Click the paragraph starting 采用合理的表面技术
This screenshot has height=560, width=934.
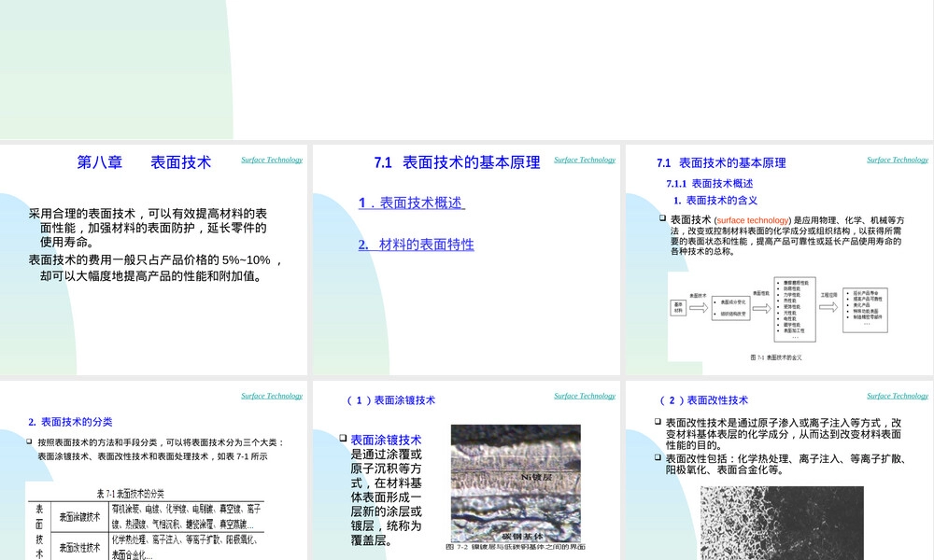pos(148,228)
